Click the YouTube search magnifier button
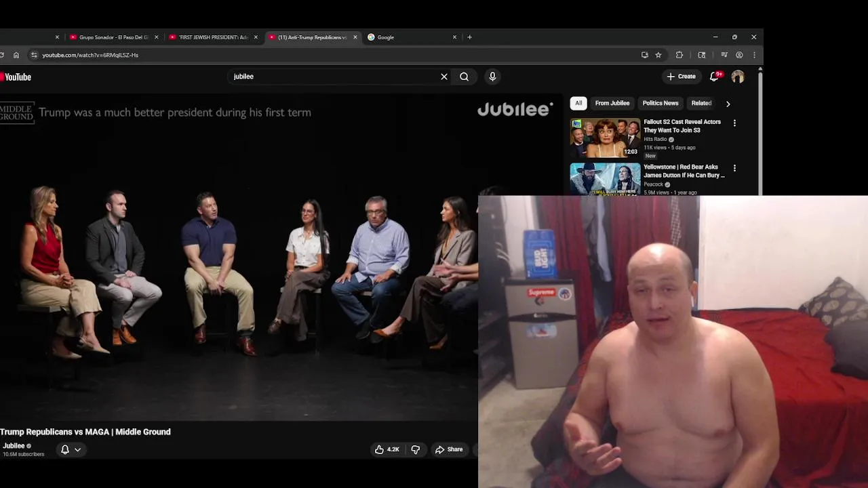The image size is (868, 488). [x=464, y=77]
